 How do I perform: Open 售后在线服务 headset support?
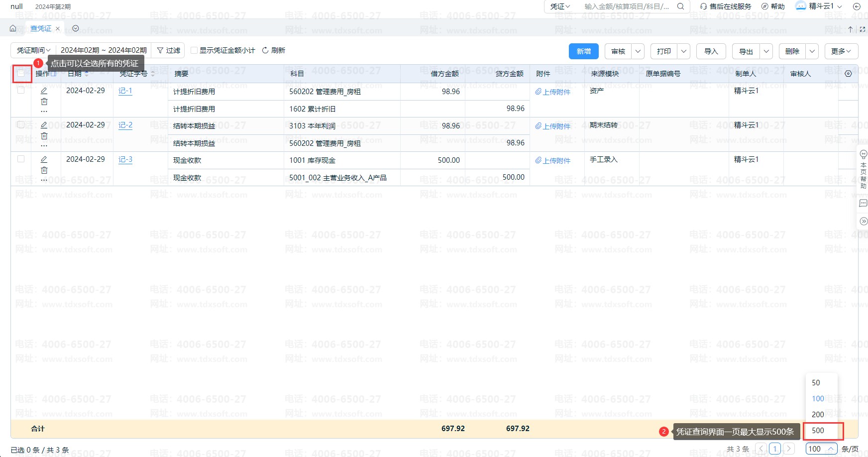click(726, 6)
